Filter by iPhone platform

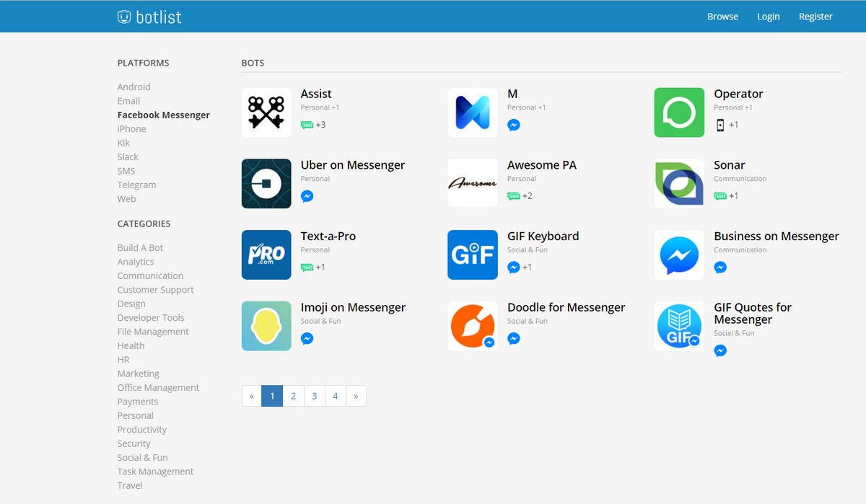pos(132,129)
